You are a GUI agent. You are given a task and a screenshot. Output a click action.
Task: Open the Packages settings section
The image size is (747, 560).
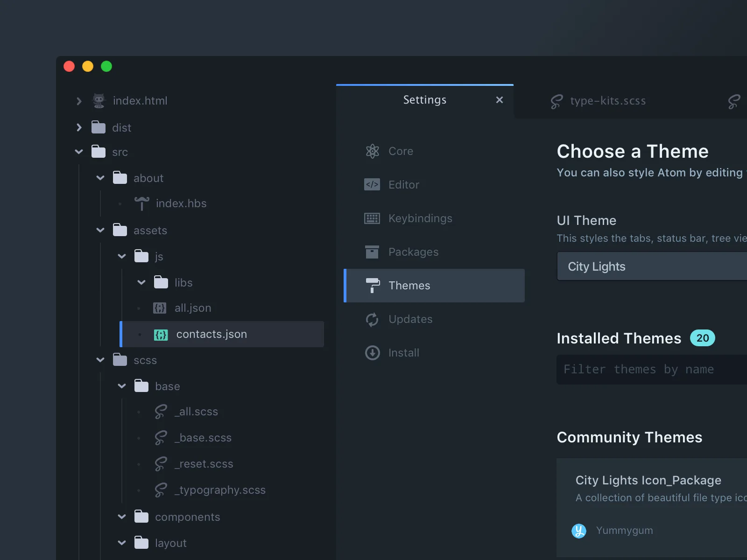[x=434, y=252]
